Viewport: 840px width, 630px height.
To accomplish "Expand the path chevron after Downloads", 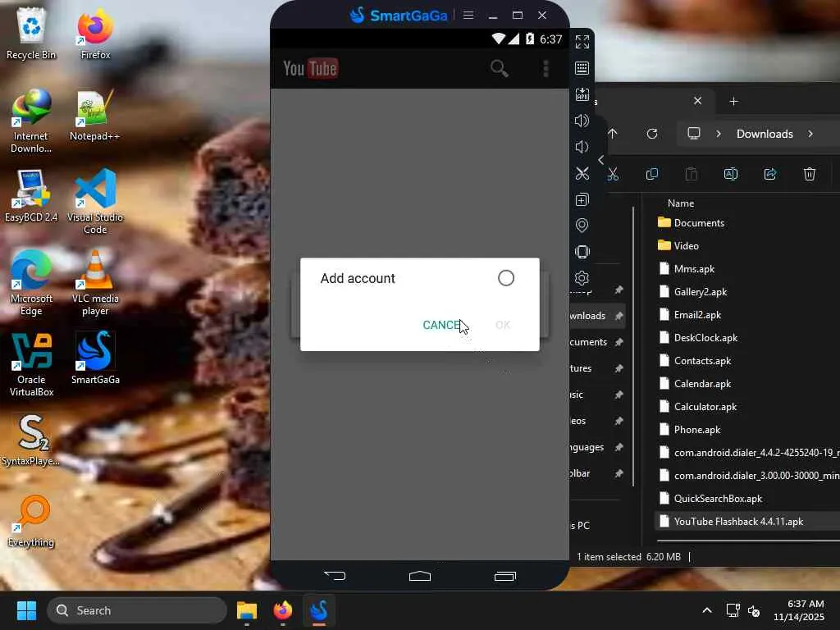I will tap(810, 134).
